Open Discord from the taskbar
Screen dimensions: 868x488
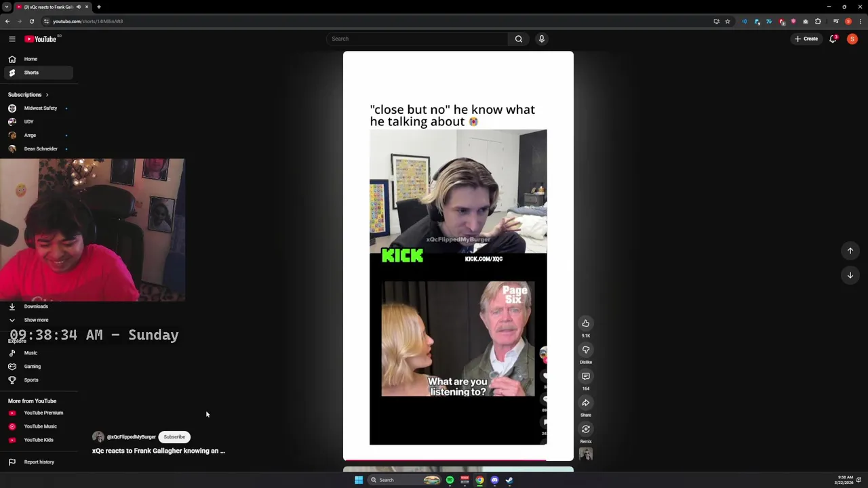pyautogui.click(x=494, y=480)
